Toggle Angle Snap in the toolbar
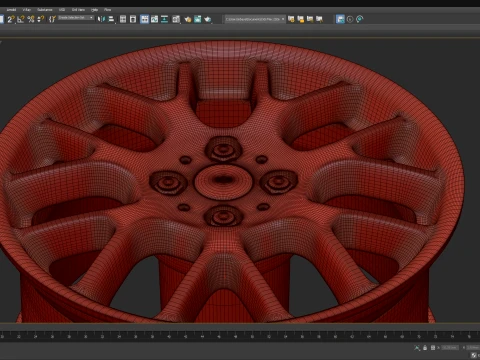480x360 pixels. coord(21,19)
